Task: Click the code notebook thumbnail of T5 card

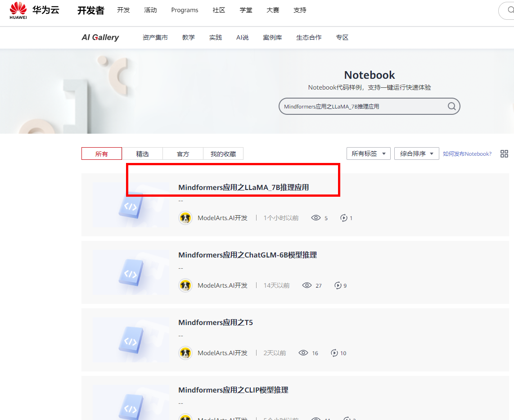Action: click(x=131, y=340)
